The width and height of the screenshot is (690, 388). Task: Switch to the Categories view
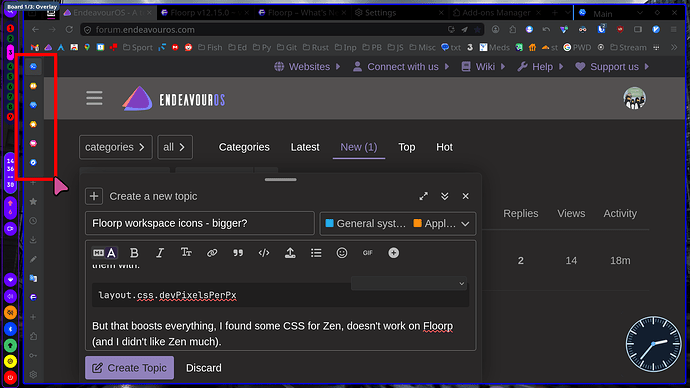point(244,147)
